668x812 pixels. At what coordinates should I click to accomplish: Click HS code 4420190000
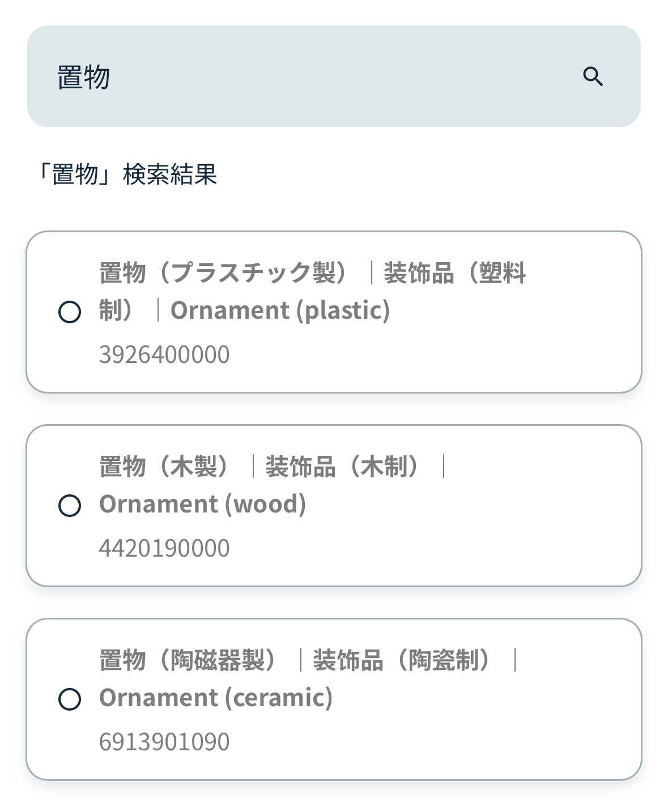164,548
